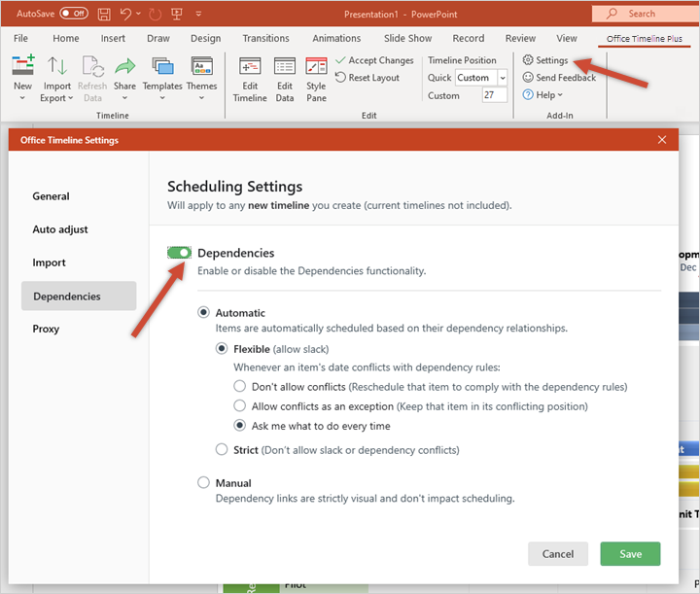Open the Style Pane icon
This screenshot has width=700, height=594.
316,67
